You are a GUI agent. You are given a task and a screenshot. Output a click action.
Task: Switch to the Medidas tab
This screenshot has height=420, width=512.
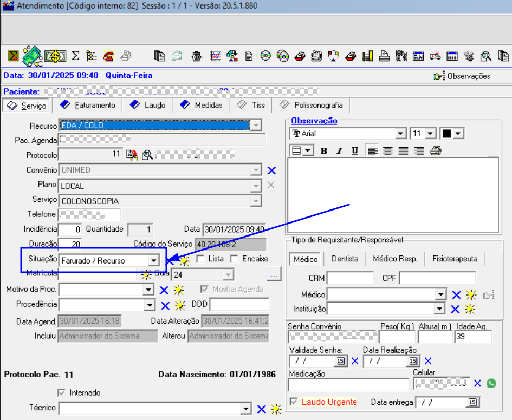coord(202,106)
